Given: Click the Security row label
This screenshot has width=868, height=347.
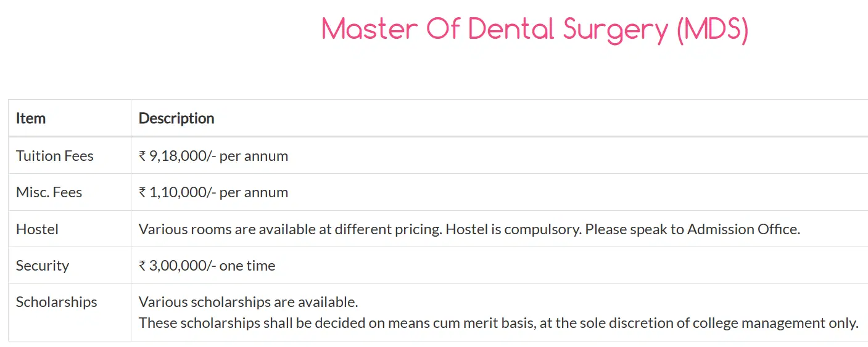Looking at the screenshot, I should (x=43, y=266).
